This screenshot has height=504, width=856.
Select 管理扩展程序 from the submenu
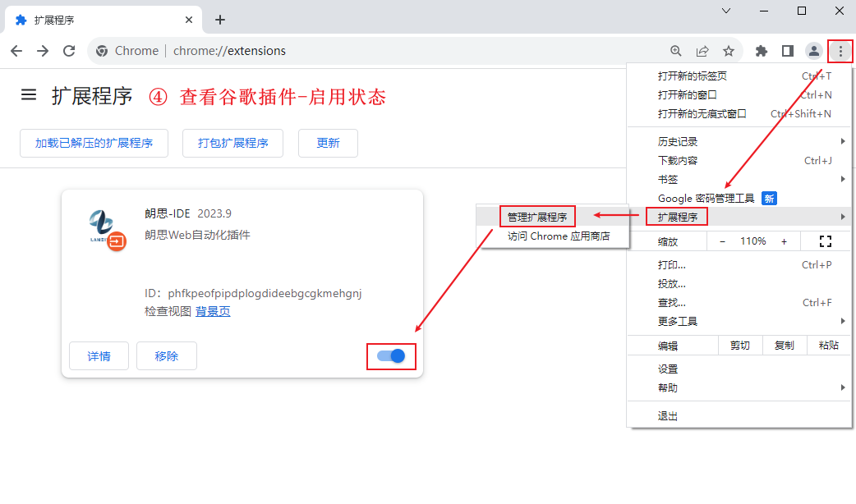click(x=537, y=217)
